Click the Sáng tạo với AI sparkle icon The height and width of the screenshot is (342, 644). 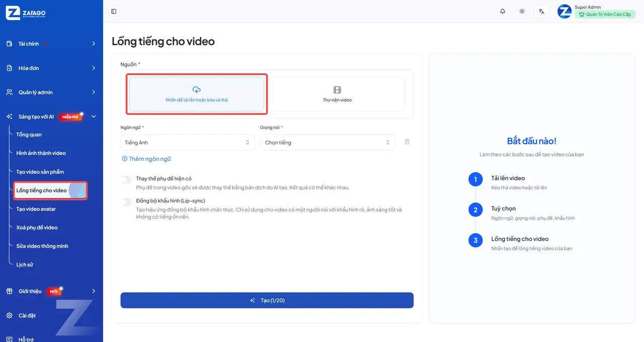(x=9, y=117)
